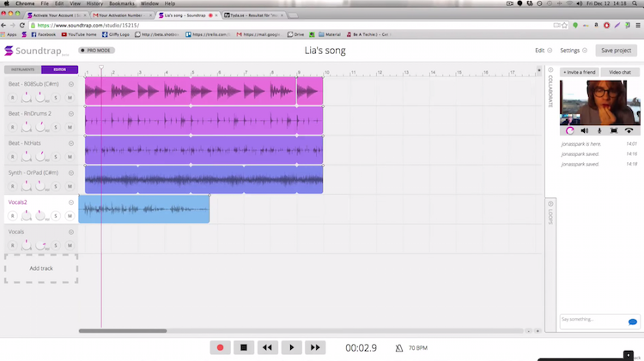This screenshot has width=644, height=361.
Task: Open the Window menu in menu bar
Action: pos(149,3)
